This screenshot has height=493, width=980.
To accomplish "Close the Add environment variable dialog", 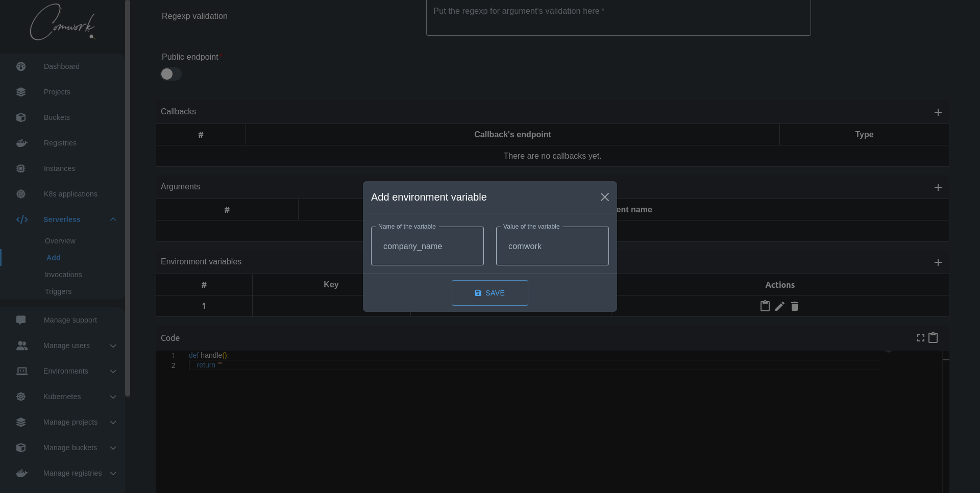I will click(605, 197).
